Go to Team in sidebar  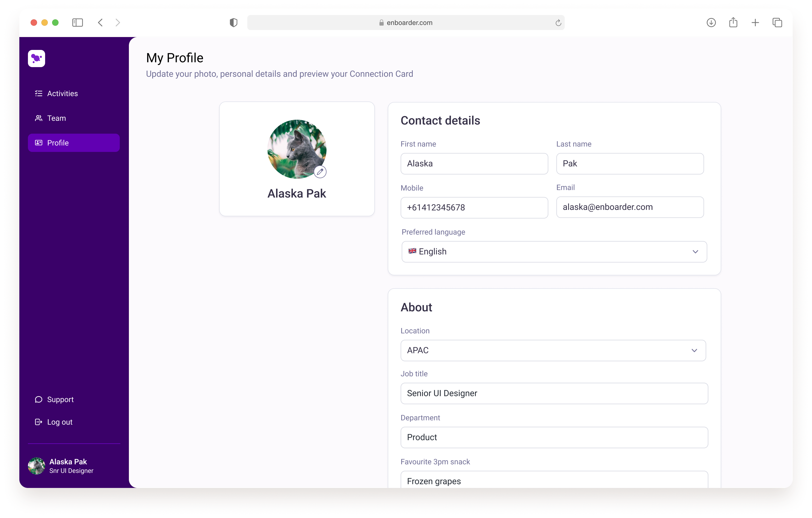click(x=56, y=118)
